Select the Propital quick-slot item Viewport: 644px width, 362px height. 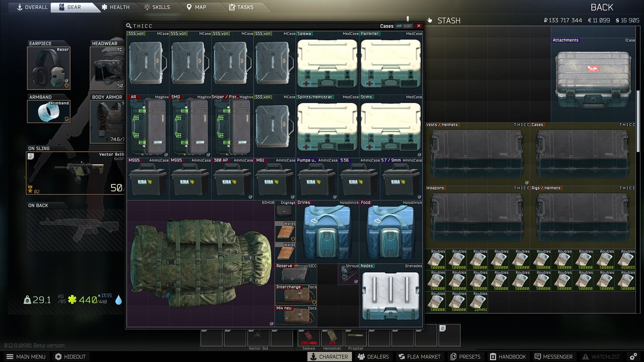tap(355, 337)
